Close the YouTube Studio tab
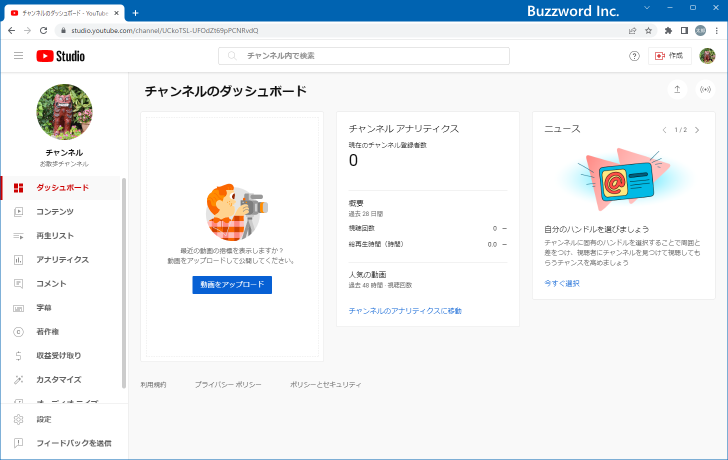Image resolution: width=728 pixels, height=460 pixels. coord(116,13)
